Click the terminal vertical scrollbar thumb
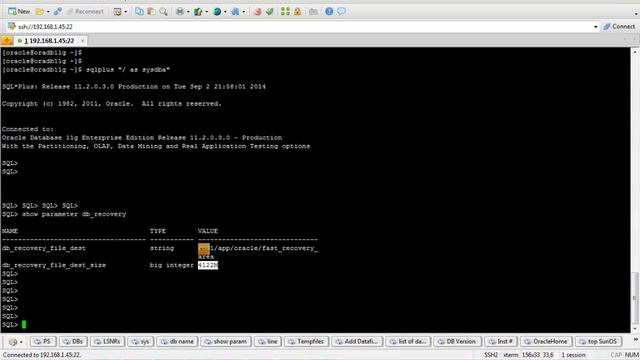The image size is (640, 360). click(635, 299)
